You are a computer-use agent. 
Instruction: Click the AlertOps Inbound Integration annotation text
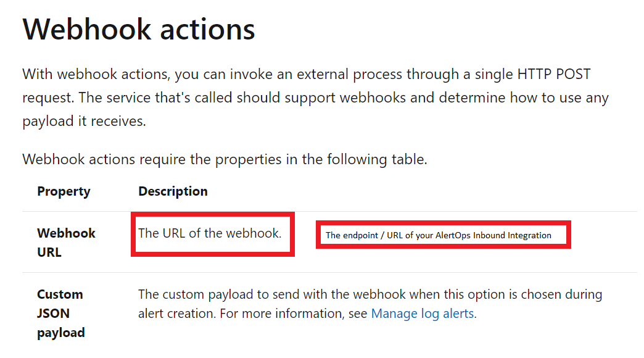pyautogui.click(x=438, y=235)
